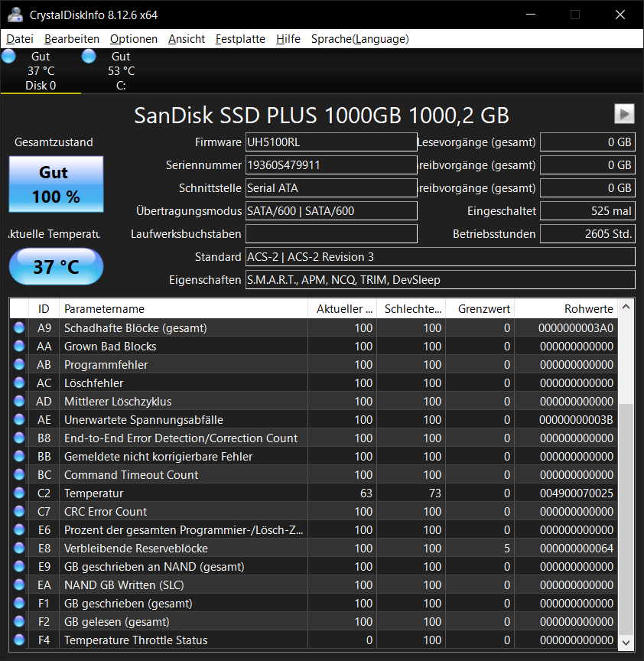The image size is (644, 661).
Task: Click the Schnittstelle Serial ATA field
Action: pyautogui.click(x=331, y=188)
